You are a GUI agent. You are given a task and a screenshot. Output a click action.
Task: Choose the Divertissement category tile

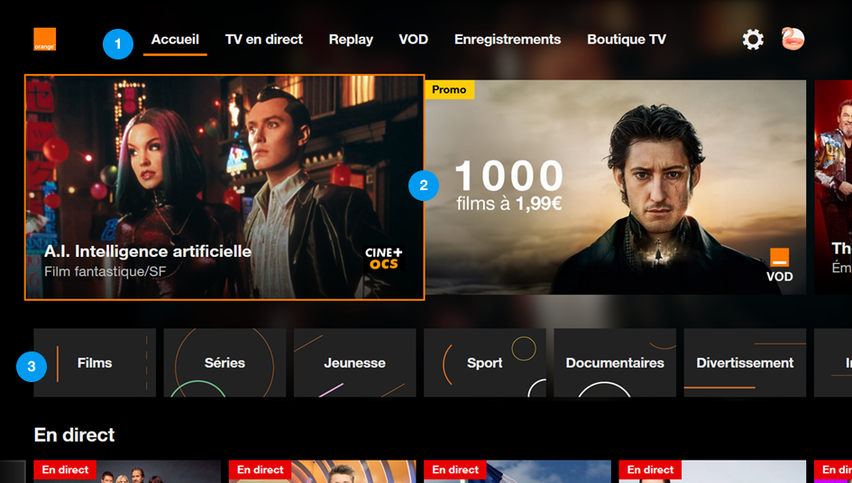click(745, 362)
